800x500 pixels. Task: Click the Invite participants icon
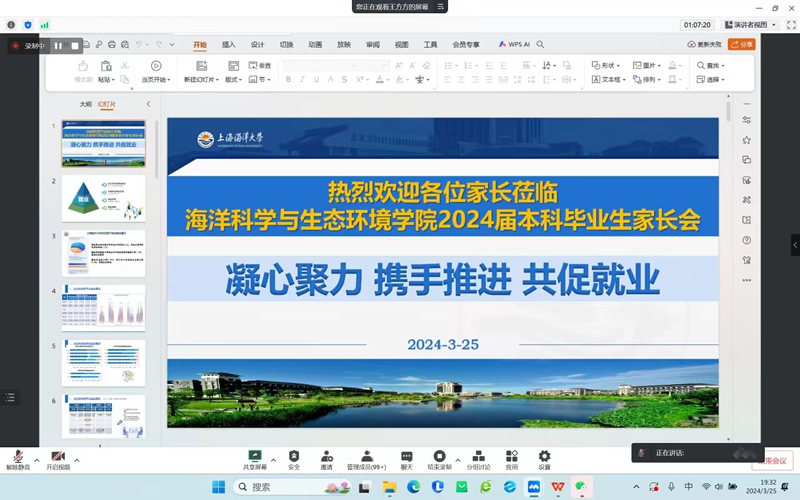pos(326,458)
